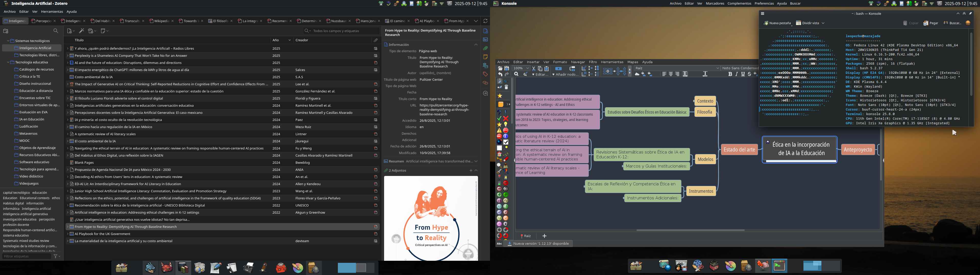Click the cloud shape icon in Freeplane toolbar
Viewport: 980px width, 275px height.
(637, 74)
